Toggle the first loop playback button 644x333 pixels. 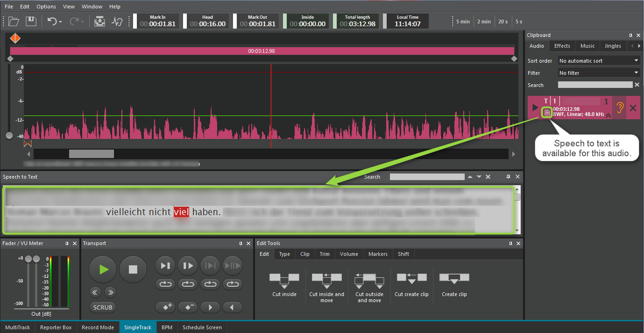pyautogui.click(x=166, y=284)
